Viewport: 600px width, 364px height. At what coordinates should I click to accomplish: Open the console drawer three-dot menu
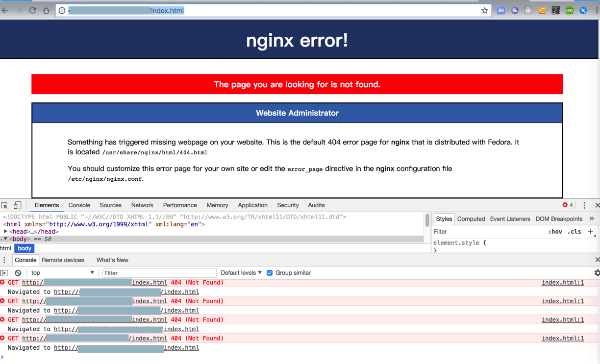(x=4, y=260)
